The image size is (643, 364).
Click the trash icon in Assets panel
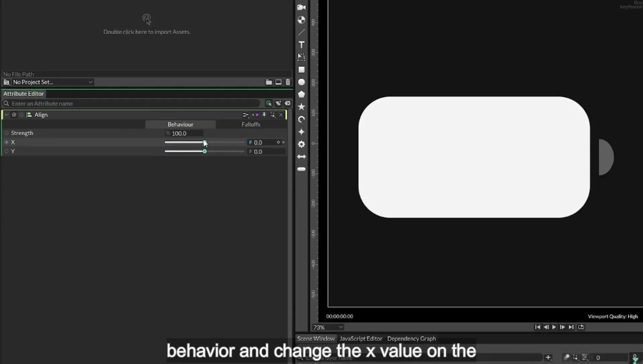tap(288, 82)
